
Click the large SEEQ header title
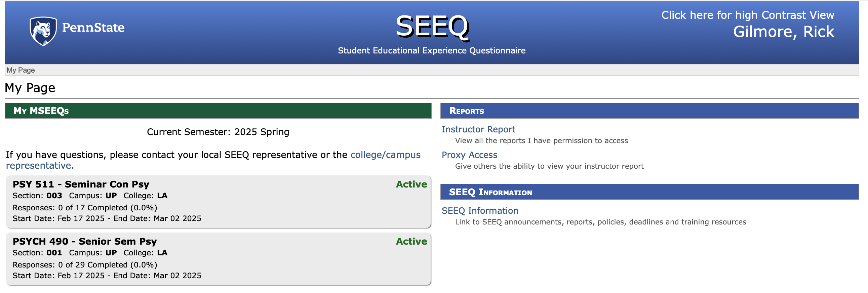[x=432, y=26]
